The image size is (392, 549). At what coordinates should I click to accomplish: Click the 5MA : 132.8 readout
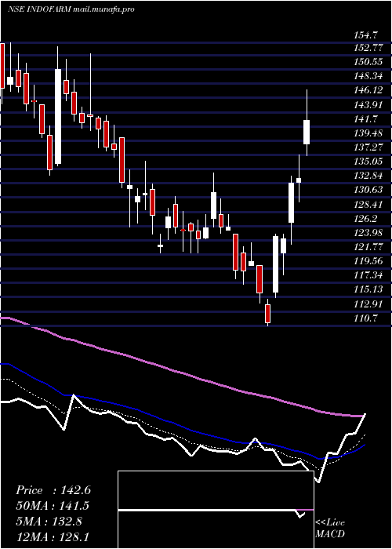pyautogui.click(x=49, y=522)
